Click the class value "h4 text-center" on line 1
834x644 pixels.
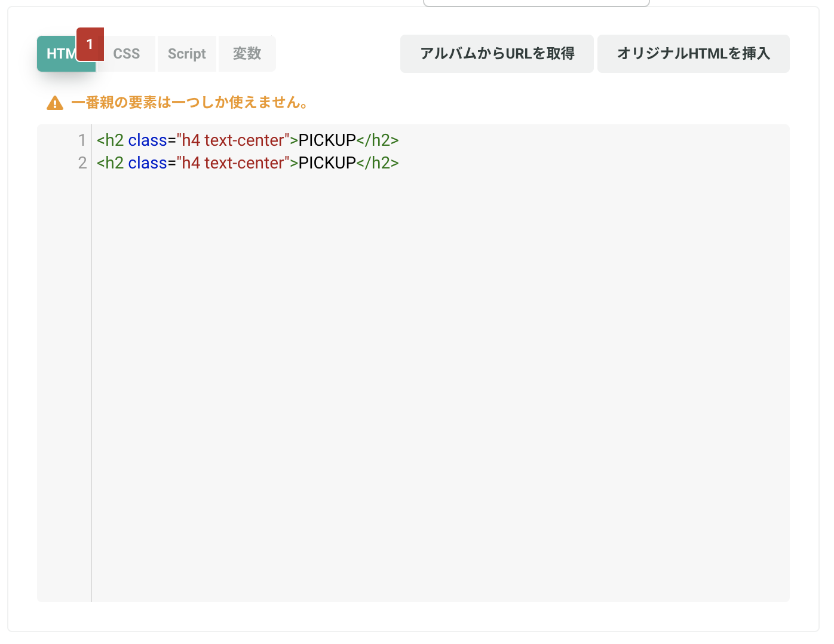[x=233, y=140]
